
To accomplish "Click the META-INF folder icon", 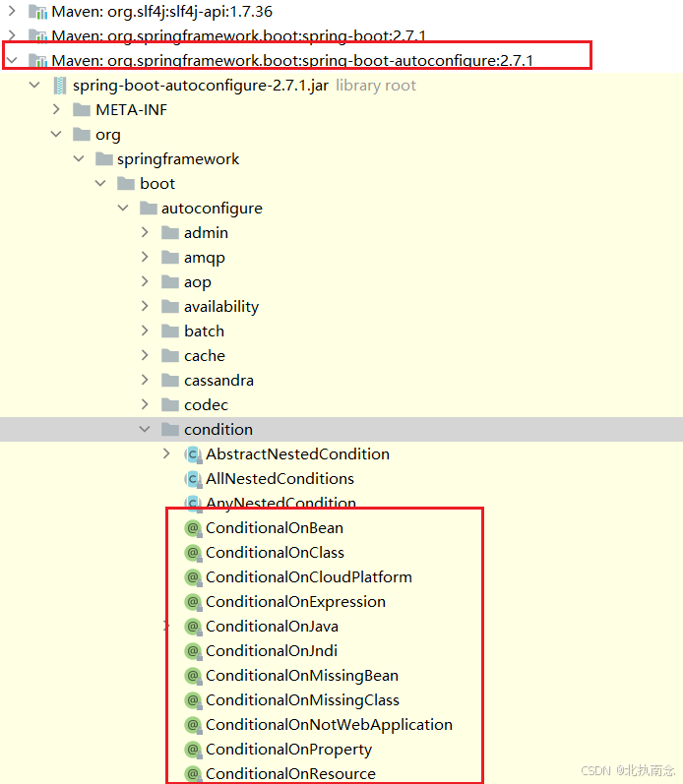I will pos(82,110).
